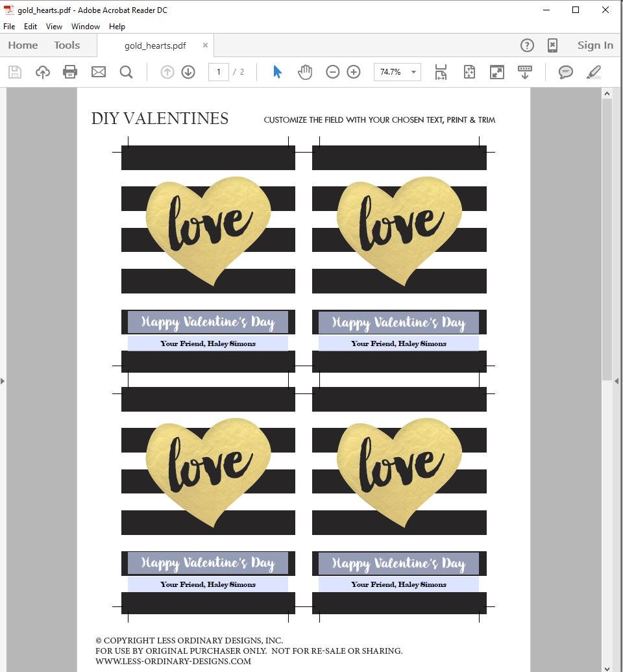Select the highlight pen tool

point(594,72)
